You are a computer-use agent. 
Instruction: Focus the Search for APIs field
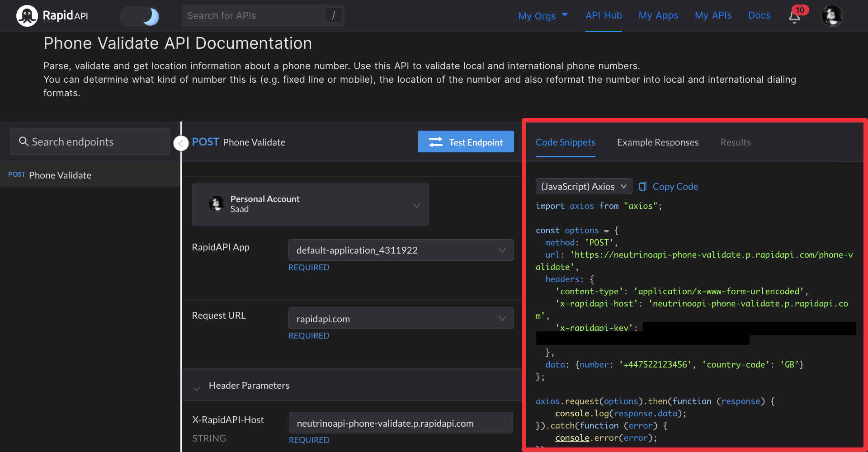click(x=263, y=16)
